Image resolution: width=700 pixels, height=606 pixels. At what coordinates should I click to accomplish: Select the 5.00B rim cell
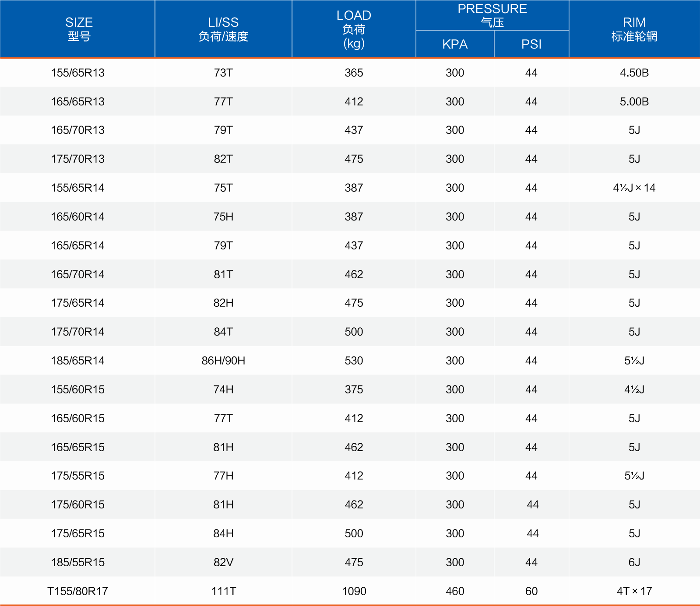tap(634, 102)
